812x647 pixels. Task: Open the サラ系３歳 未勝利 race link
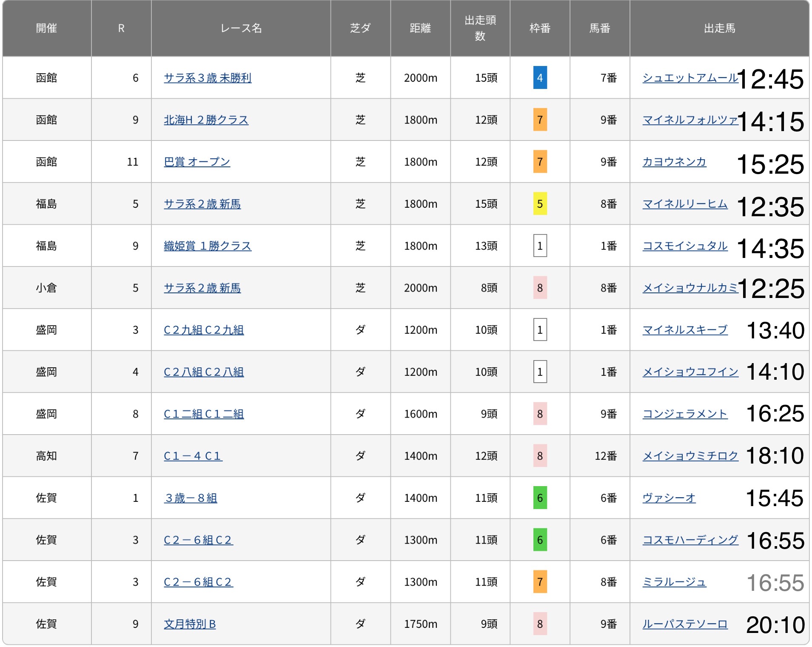tap(208, 78)
